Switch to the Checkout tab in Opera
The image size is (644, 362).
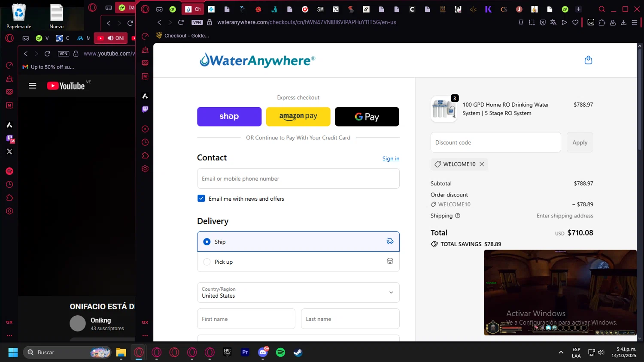point(193,9)
